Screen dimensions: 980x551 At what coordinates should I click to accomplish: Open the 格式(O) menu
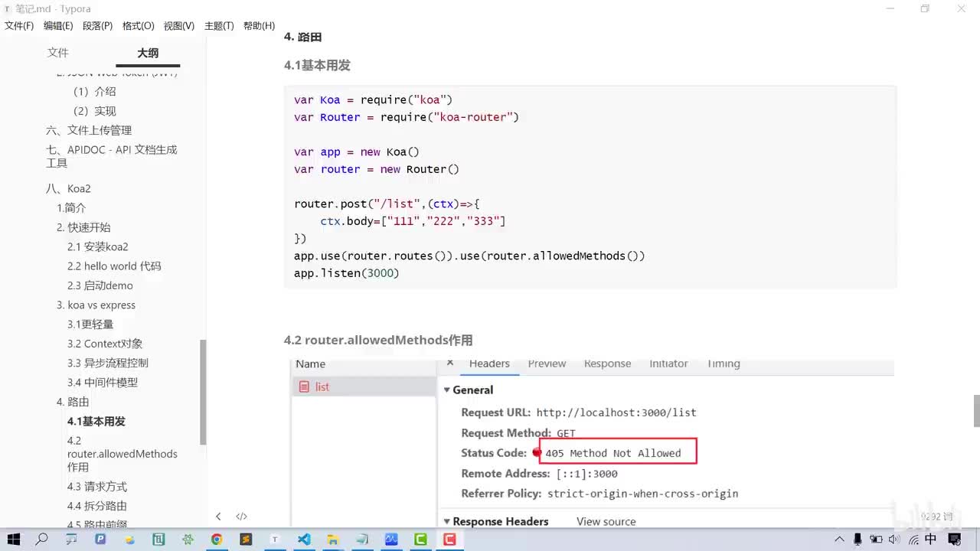(x=138, y=26)
